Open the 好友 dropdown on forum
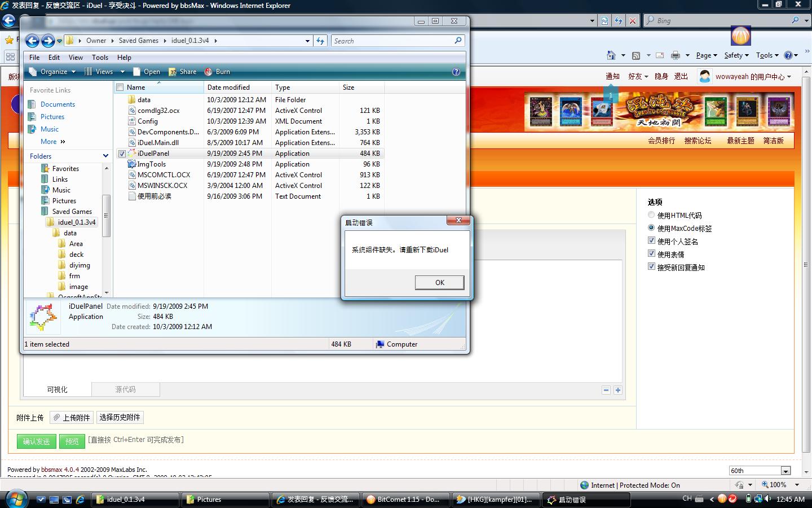812x508 pixels. tap(638, 76)
